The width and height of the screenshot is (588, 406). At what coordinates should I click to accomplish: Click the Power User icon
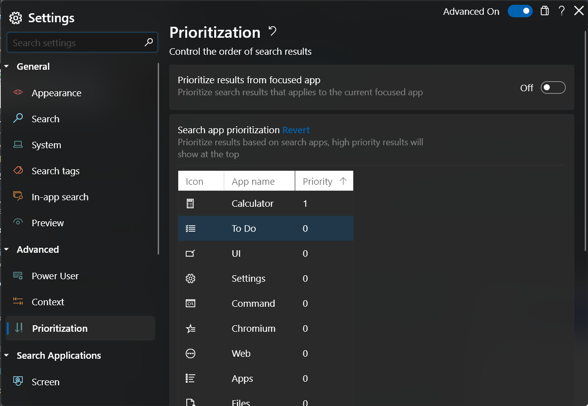18,276
